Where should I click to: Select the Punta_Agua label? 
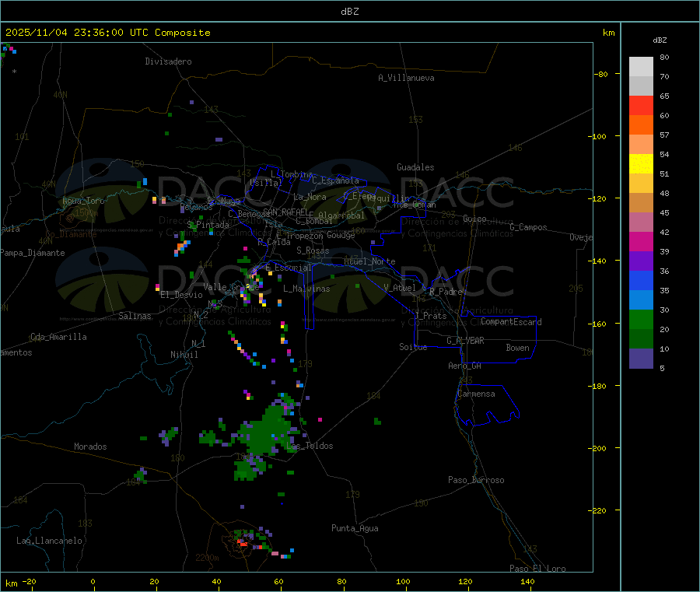pyautogui.click(x=355, y=528)
